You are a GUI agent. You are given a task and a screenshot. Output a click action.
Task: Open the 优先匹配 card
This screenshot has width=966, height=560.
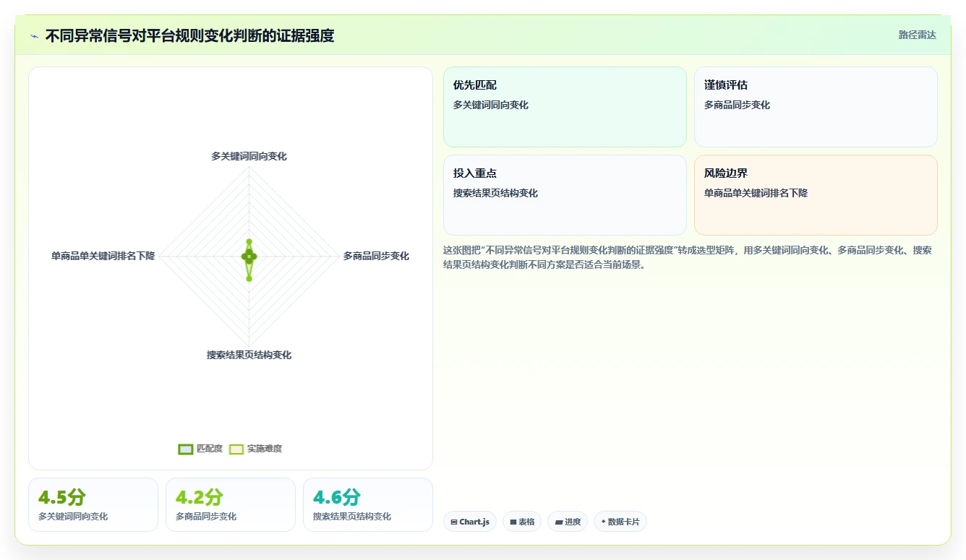565,107
